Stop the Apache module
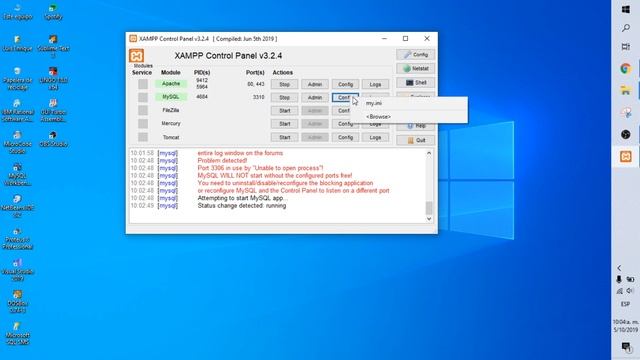Screen dimensions: 640x360 [284, 84]
